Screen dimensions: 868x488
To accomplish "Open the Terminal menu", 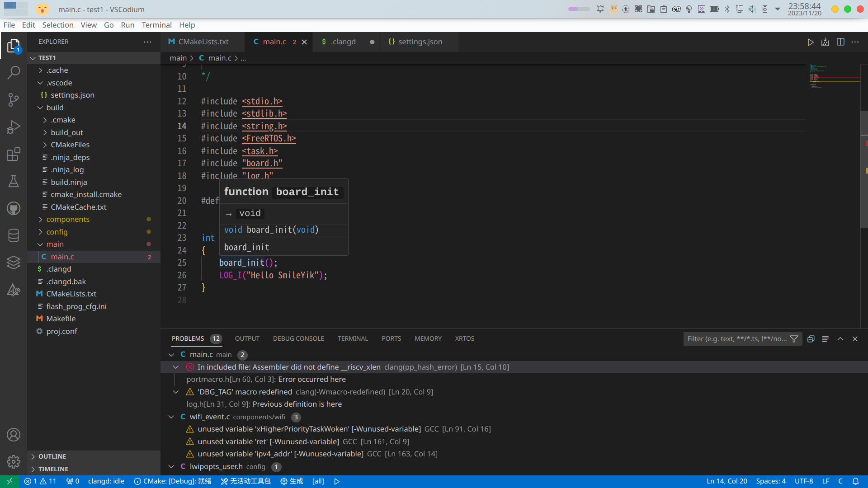I will pyautogui.click(x=156, y=25).
